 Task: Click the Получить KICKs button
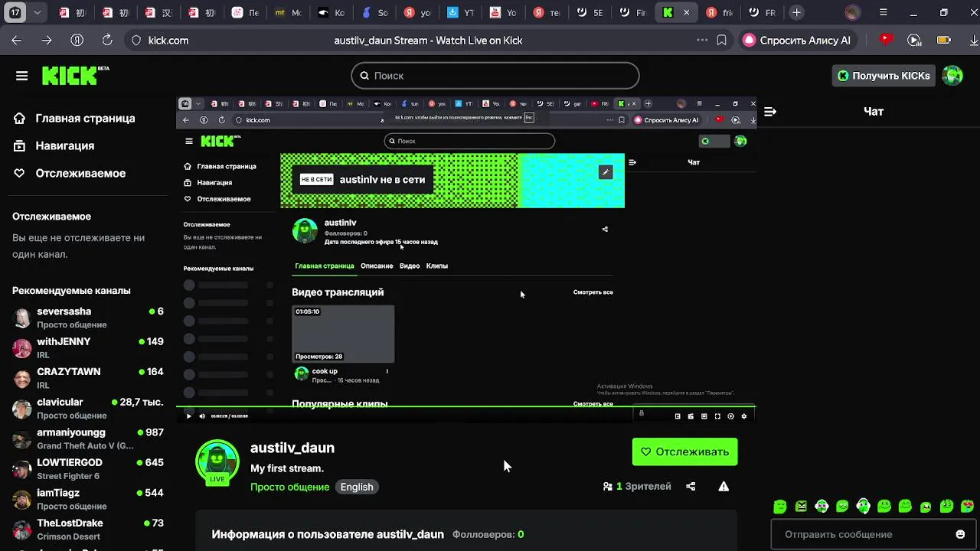click(884, 76)
